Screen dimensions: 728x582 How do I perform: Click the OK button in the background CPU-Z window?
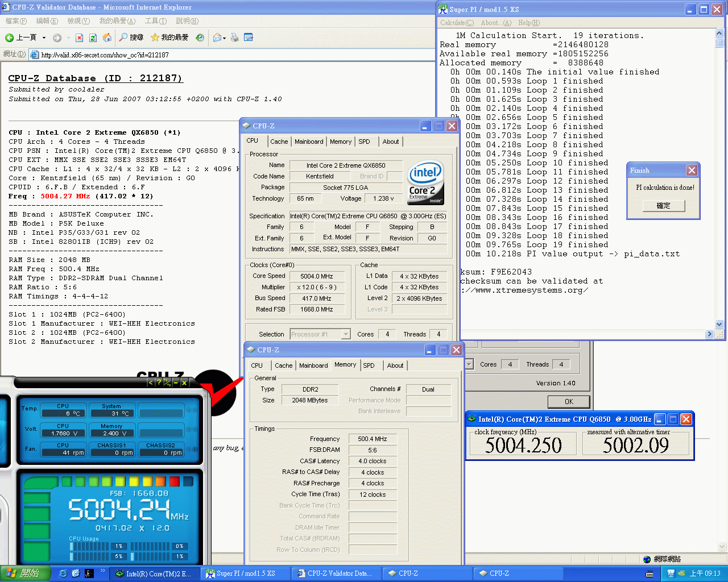coord(569,401)
